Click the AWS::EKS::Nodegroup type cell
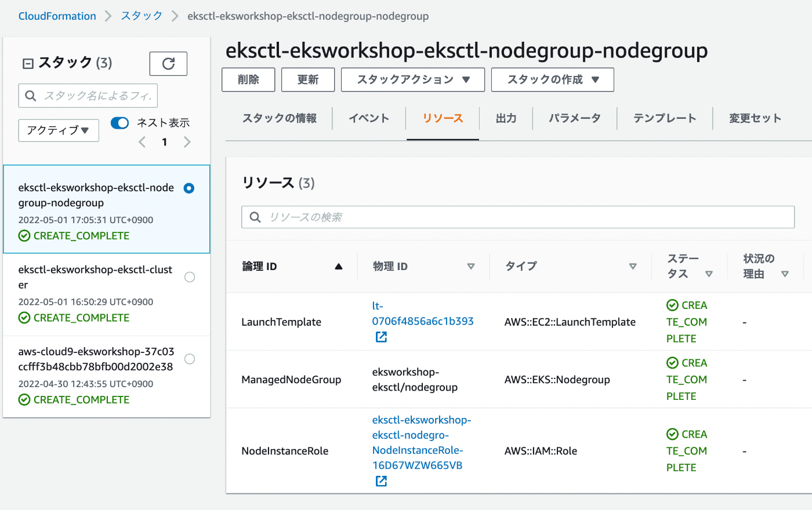The height and width of the screenshot is (510, 812). [x=557, y=380]
